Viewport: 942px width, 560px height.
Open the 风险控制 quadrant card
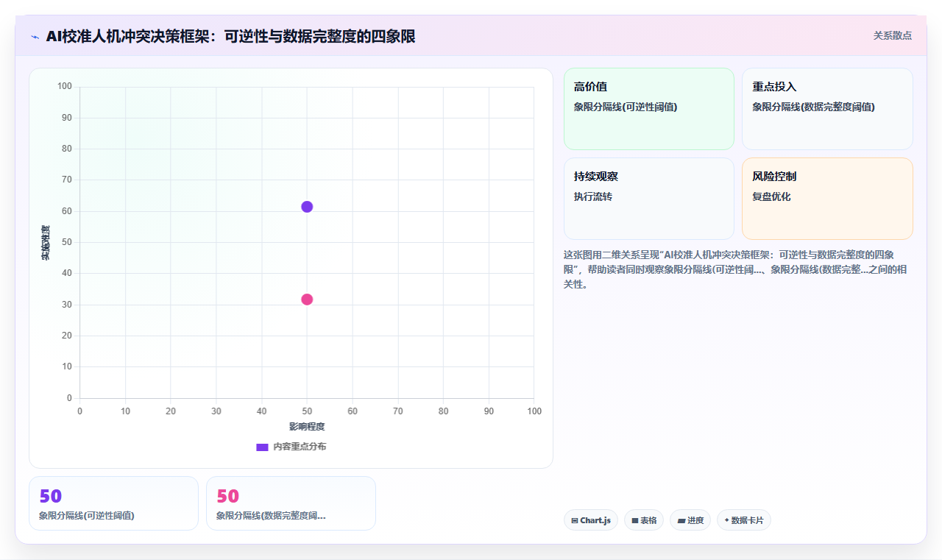point(827,199)
